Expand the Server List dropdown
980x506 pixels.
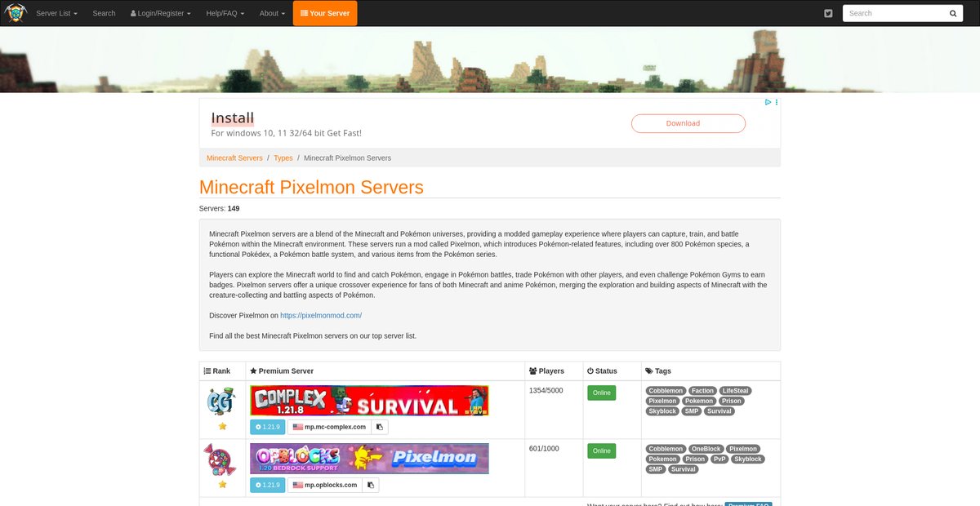(x=56, y=13)
